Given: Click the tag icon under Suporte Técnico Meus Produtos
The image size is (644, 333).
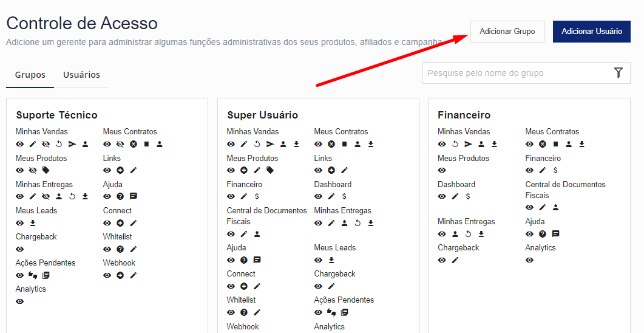Looking at the screenshot, I should tap(46, 171).
